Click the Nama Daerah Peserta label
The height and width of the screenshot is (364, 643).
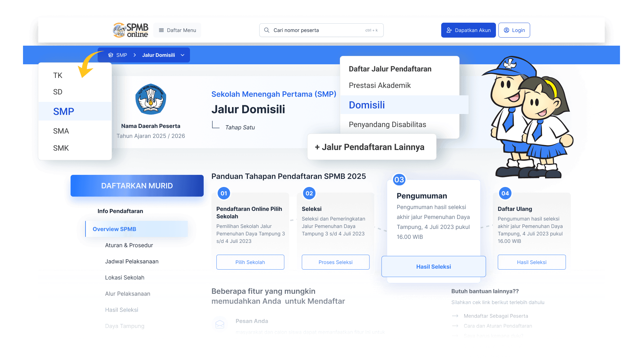pos(151,126)
